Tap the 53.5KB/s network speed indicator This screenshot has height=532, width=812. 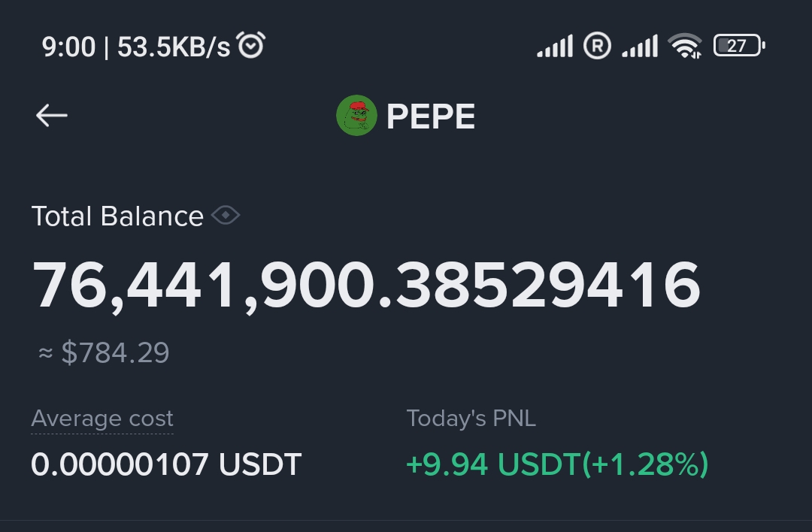(x=174, y=47)
